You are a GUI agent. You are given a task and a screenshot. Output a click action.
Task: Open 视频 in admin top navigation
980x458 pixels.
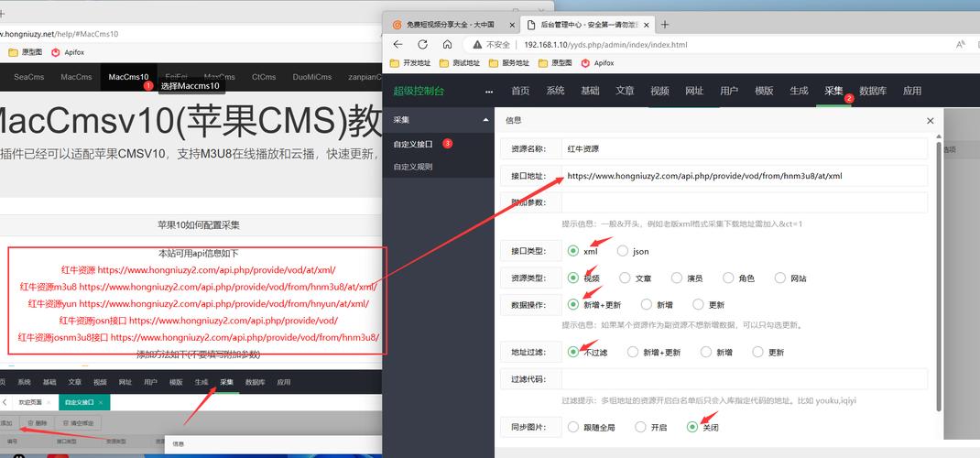[659, 91]
